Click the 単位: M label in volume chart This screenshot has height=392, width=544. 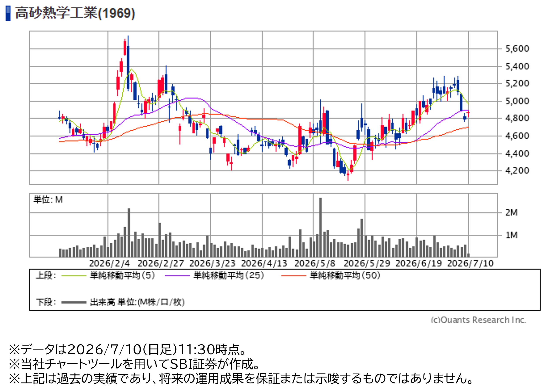(x=48, y=200)
